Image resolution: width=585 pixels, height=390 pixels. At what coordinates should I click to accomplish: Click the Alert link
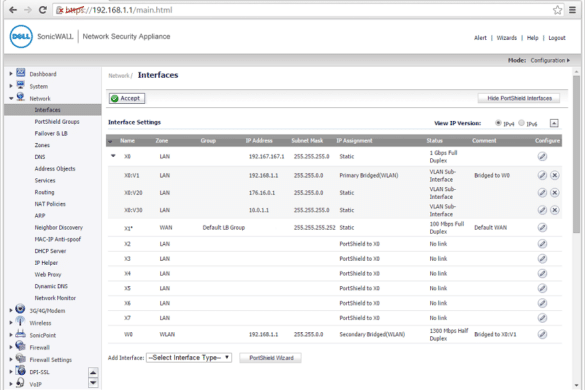[480, 38]
